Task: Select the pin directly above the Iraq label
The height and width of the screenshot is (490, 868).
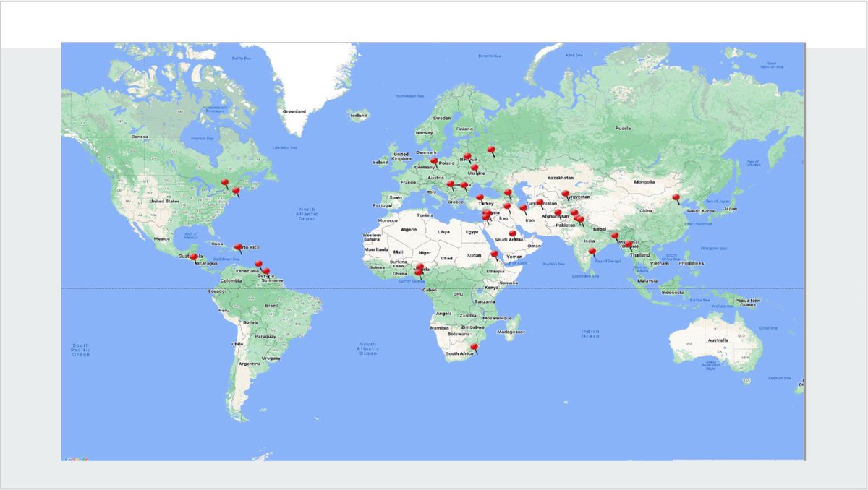Action: click(x=507, y=207)
